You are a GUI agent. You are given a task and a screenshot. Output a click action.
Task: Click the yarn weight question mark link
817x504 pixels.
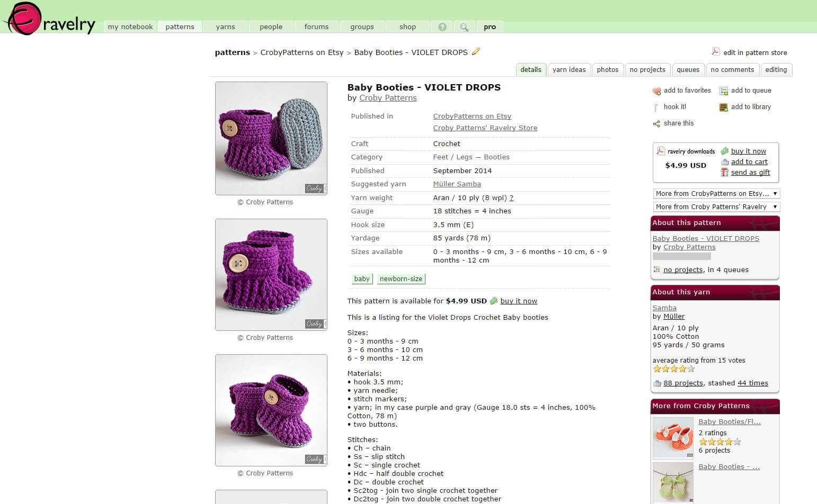(511, 198)
